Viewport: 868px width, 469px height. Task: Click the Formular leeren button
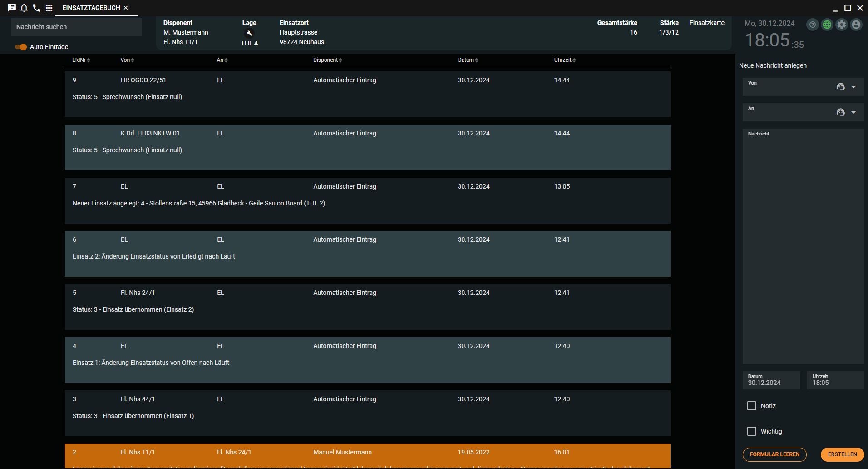tap(774, 454)
